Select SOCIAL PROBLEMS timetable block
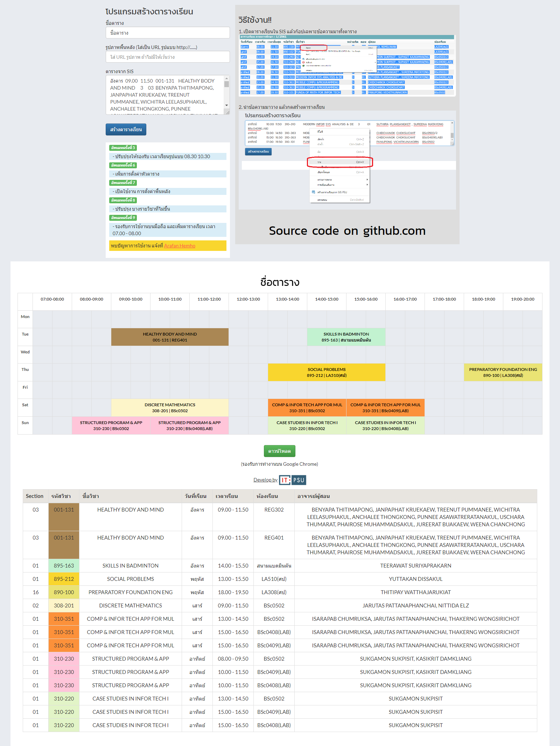 click(x=327, y=372)
